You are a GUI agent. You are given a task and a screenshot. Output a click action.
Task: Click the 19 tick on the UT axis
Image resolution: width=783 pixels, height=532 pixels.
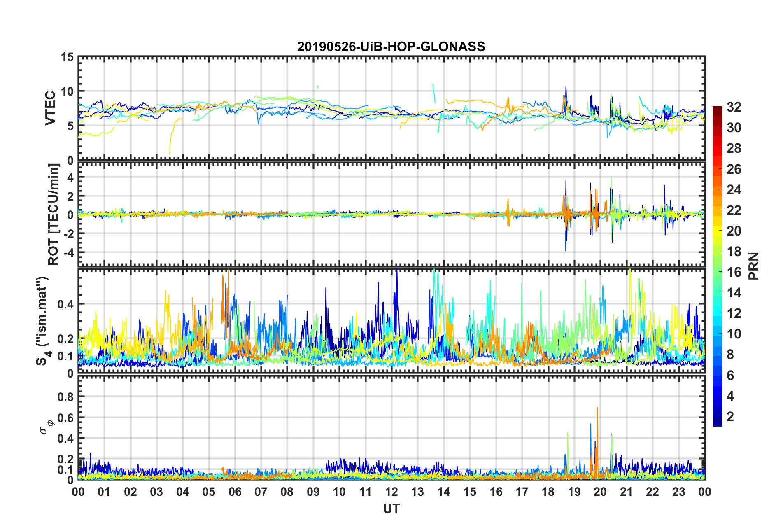574,492
